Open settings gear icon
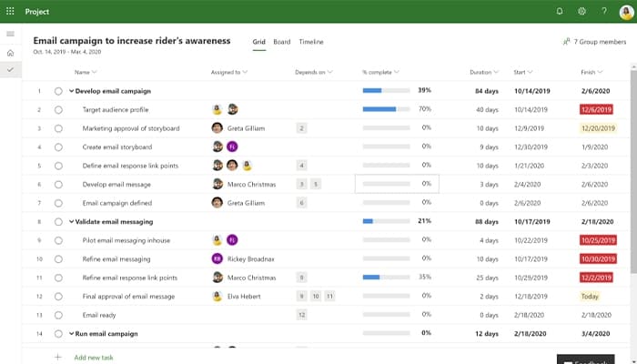Screen dimensions: 637x364 pos(581,11)
